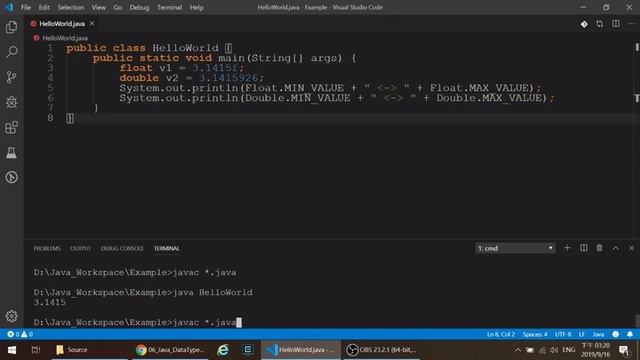The image size is (640, 360).
Task: Switch input language via ENG indicator
Action: pos(569,350)
